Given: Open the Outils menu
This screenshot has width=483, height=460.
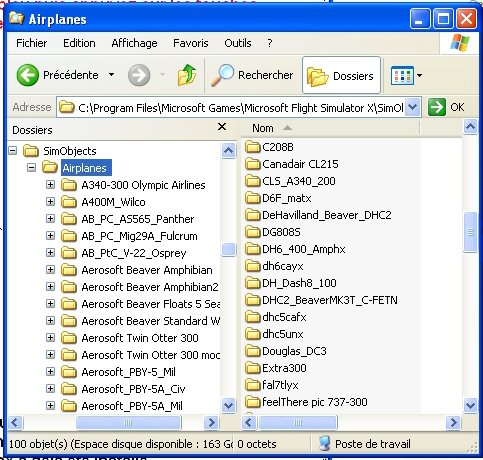Looking at the screenshot, I should coord(238,43).
